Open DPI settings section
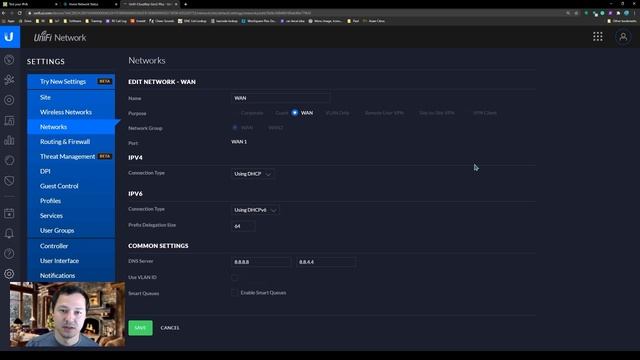 tap(71, 171)
